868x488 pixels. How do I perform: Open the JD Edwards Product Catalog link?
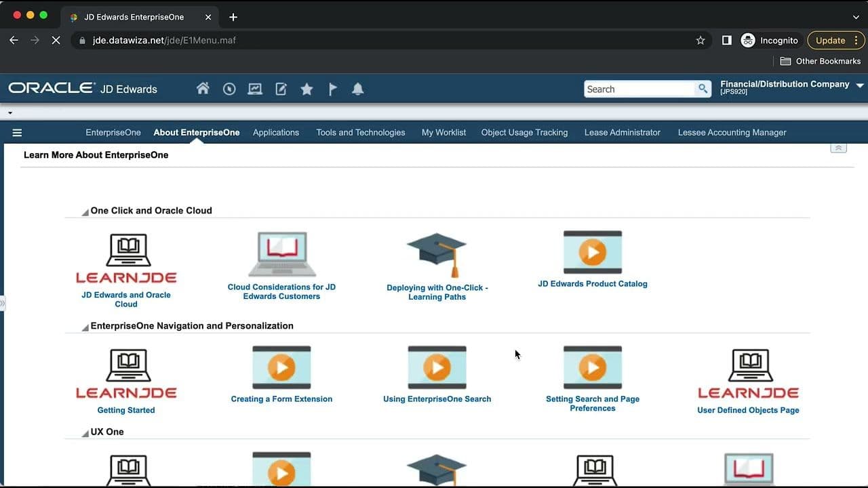[593, 284]
